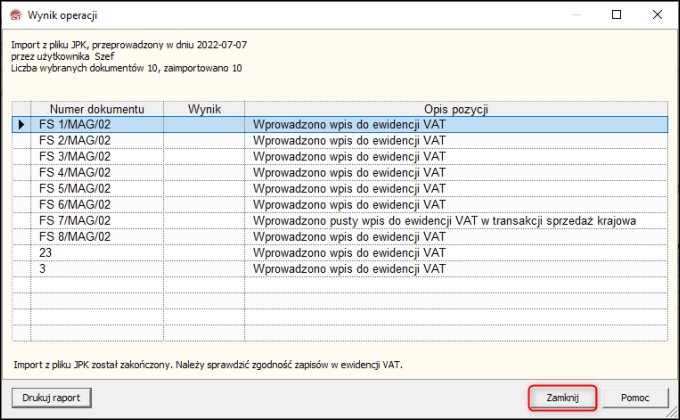This screenshot has width=680, height=420.
Task: Click the resize grip in window corner
Action: 672,412
